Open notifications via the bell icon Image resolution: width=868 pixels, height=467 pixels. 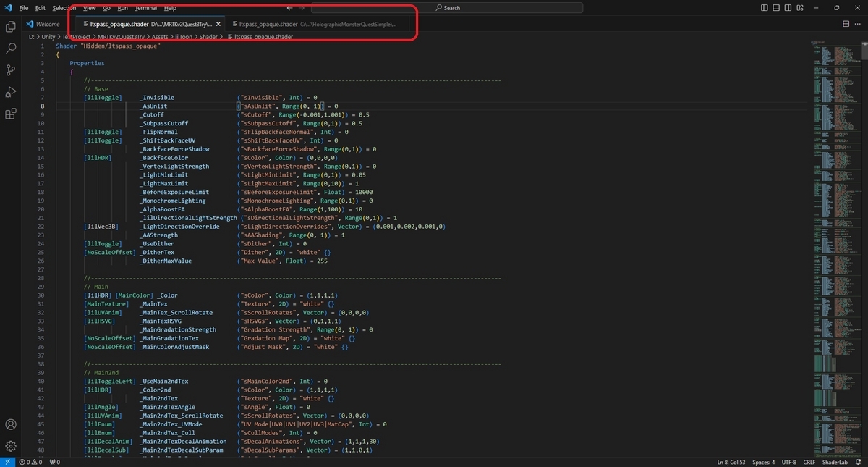click(859, 462)
